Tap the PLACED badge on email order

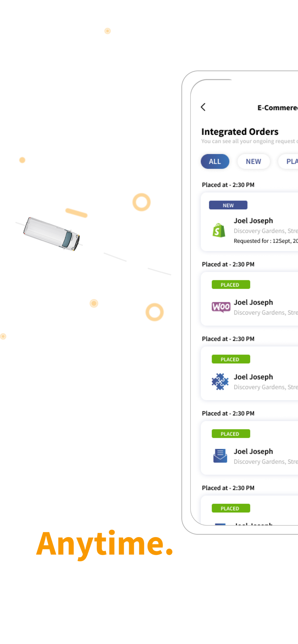pos(231,434)
